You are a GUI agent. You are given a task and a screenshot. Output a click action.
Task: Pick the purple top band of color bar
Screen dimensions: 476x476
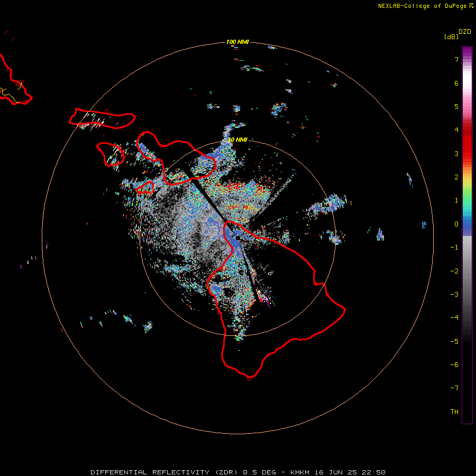tap(467, 51)
